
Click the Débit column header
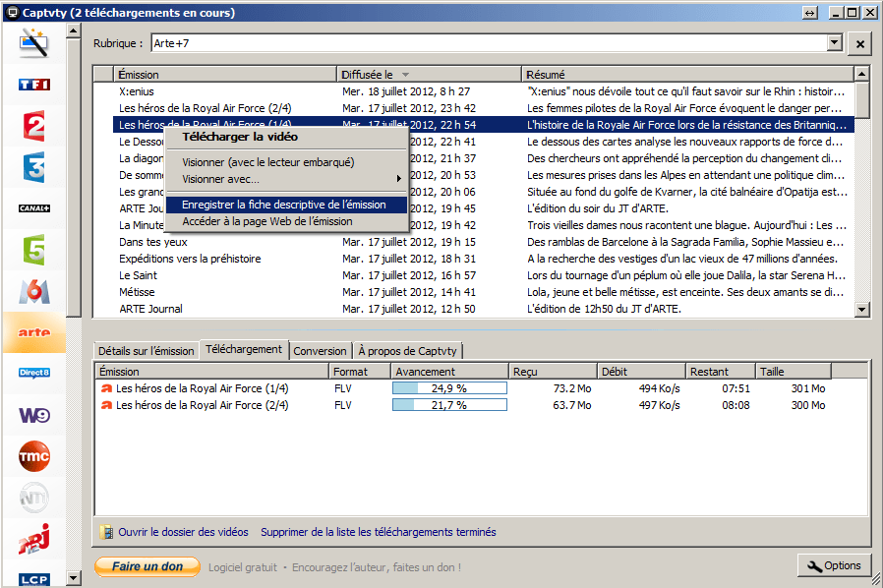pyautogui.click(x=641, y=372)
